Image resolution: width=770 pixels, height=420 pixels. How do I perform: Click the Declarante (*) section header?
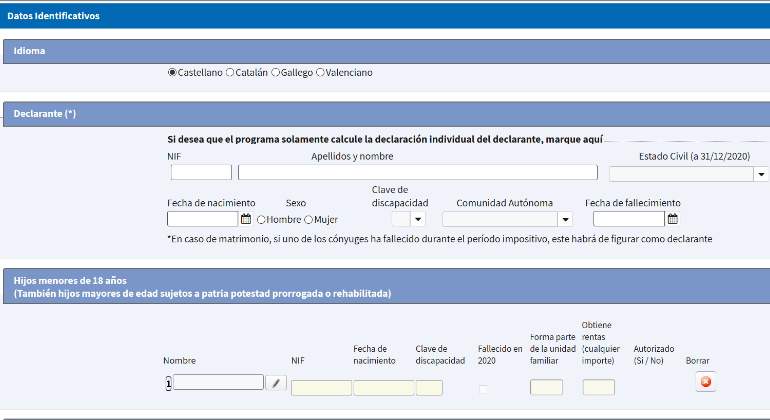tap(386, 114)
